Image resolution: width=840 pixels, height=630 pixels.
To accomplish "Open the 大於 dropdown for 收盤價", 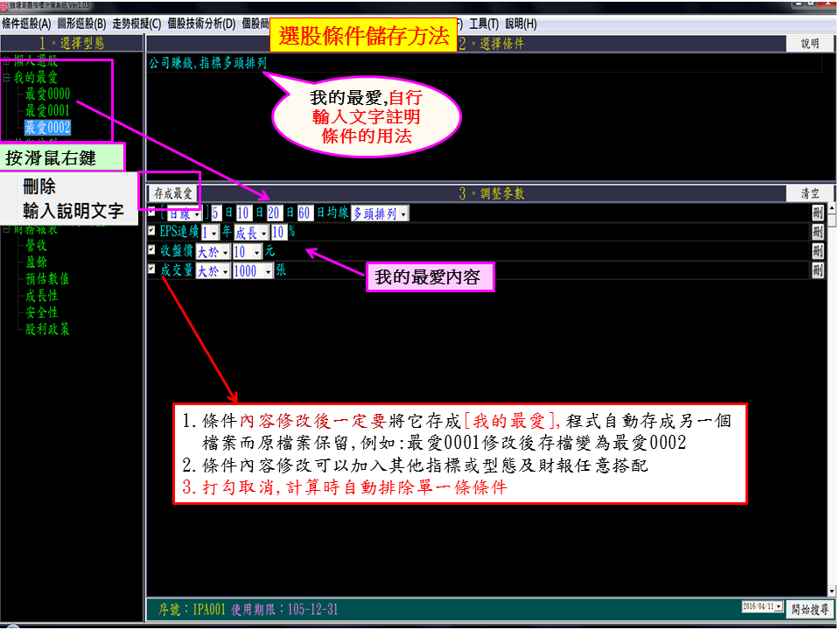I will (213, 252).
